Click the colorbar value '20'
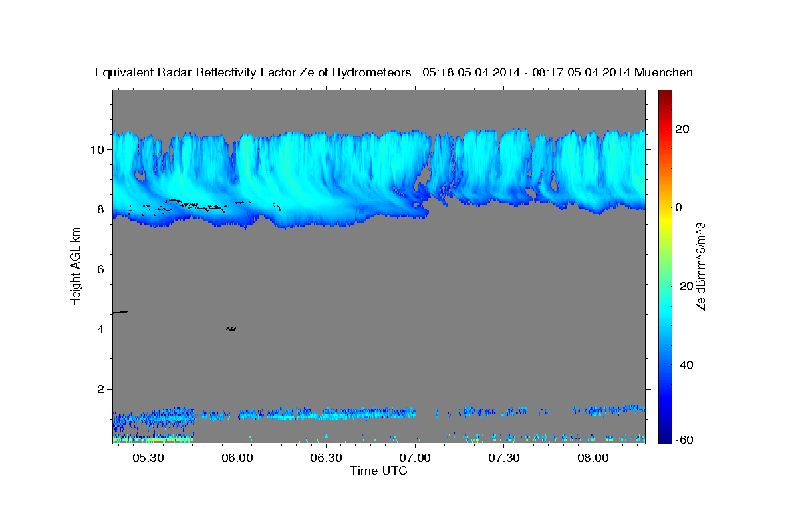 [x=684, y=129]
